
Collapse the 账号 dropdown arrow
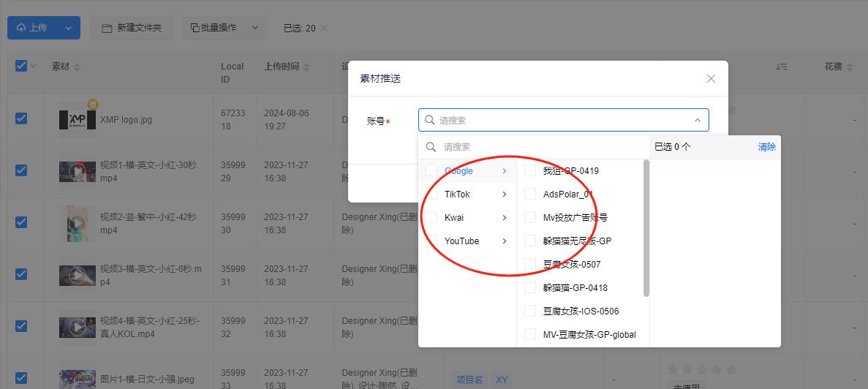[698, 120]
